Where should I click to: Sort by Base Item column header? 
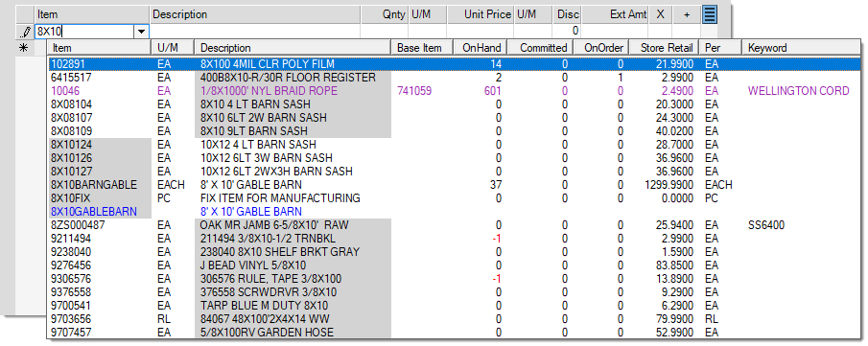422,48
